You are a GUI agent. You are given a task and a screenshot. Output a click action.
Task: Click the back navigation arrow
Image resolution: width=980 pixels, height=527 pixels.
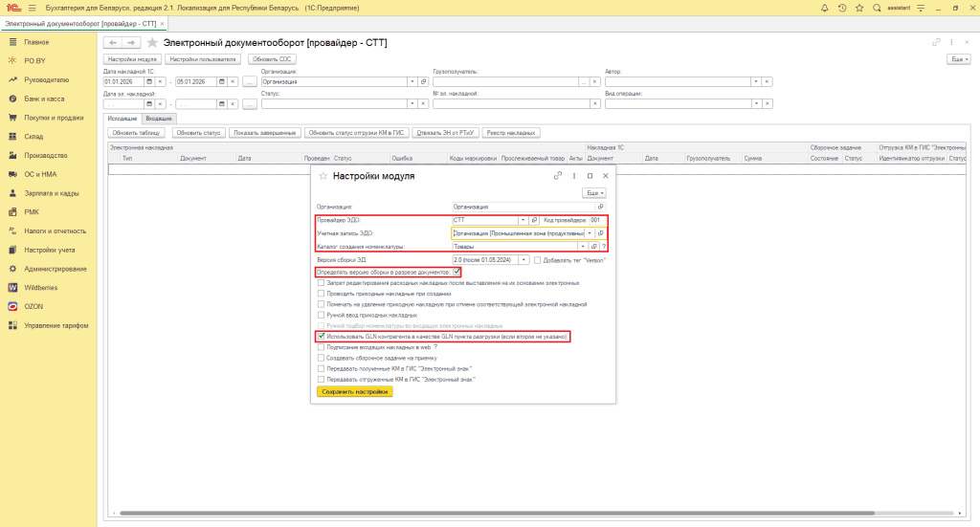click(x=112, y=43)
